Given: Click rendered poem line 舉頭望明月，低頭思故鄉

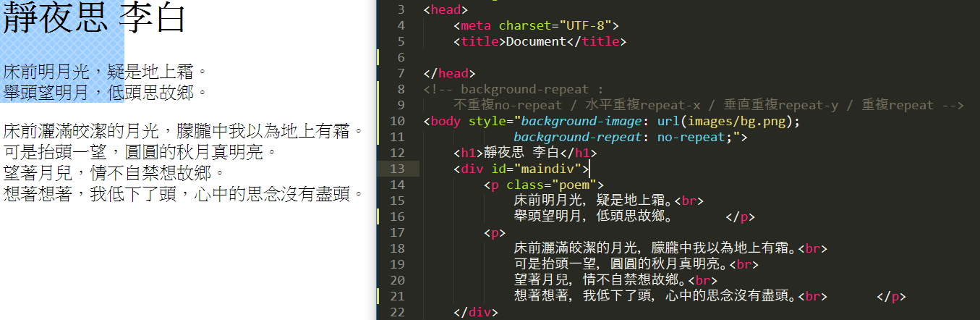Looking at the screenshot, I should pyautogui.click(x=106, y=93).
